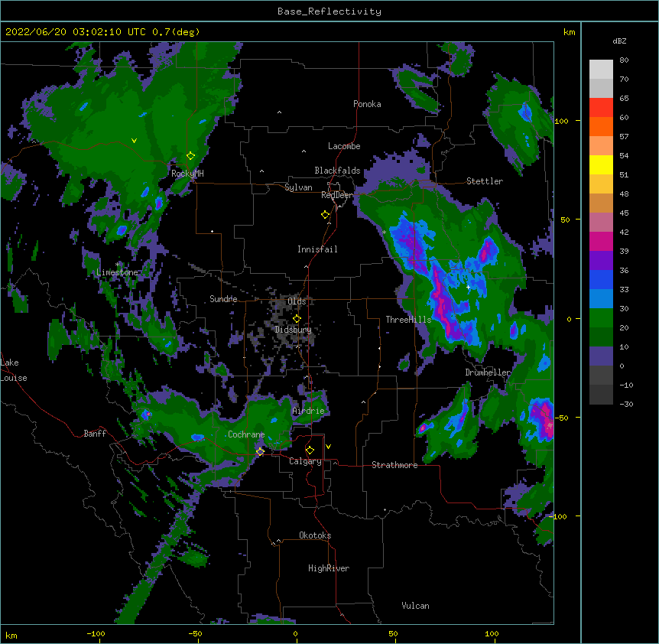Select the light gray swatch between 80 and 70 dBZ
659x644 pixels.
[x=601, y=70]
